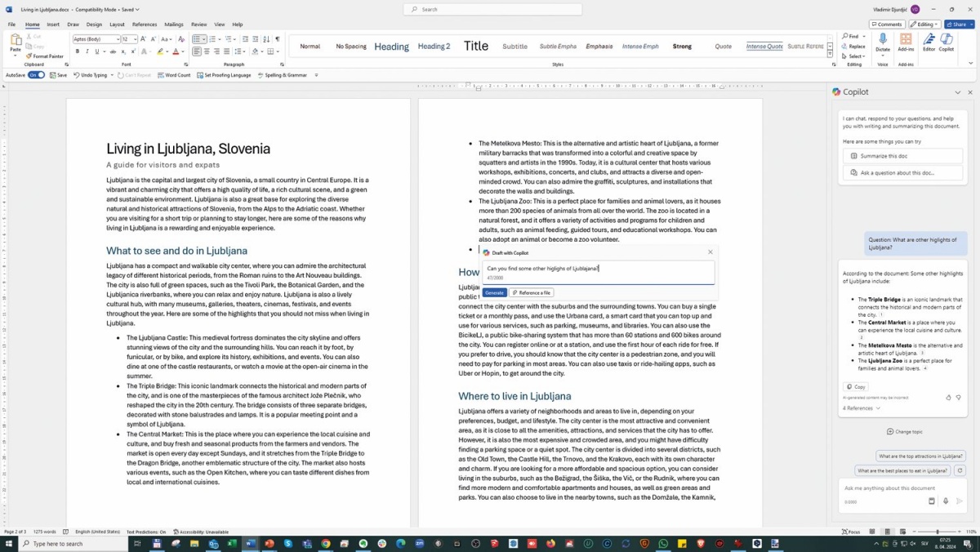This screenshot has height=552, width=980.
Task: Open the File menu
Action: pyautogui.click(x=12, y=24)
